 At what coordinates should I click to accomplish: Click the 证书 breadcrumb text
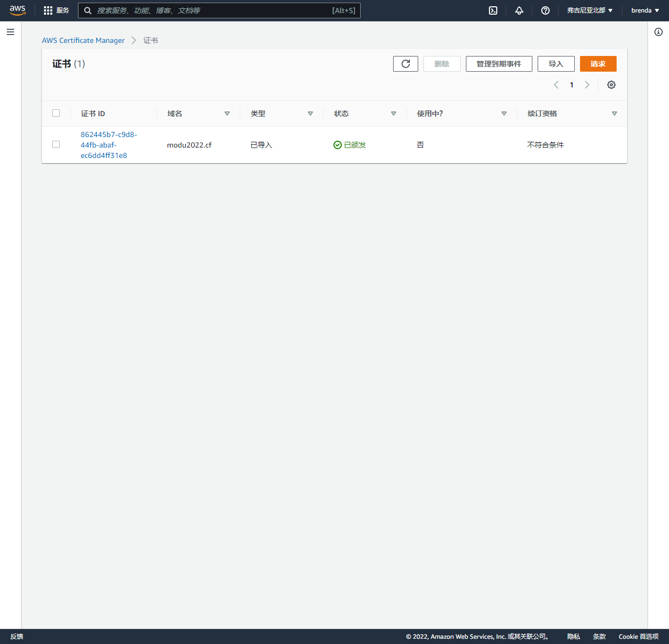(x=151, y=40)
